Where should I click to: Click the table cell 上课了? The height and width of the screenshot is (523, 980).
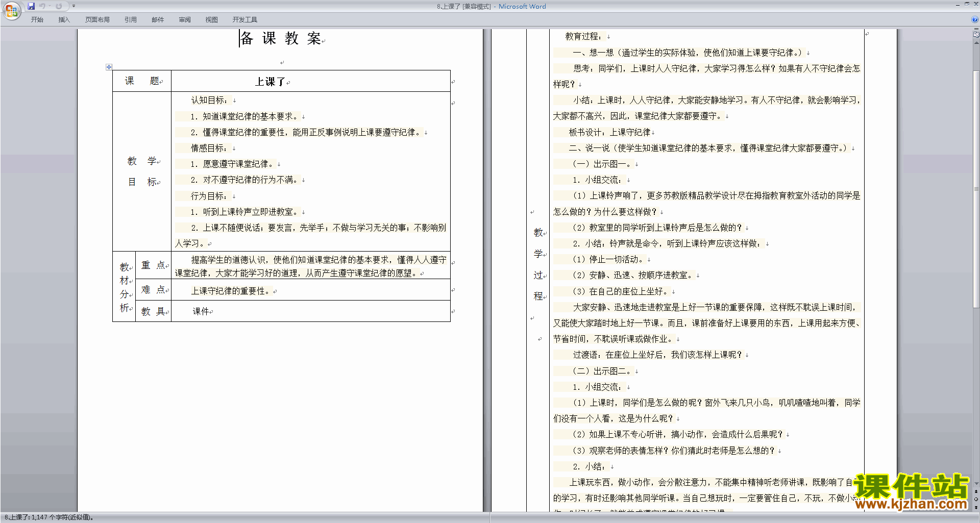(311, 81)
